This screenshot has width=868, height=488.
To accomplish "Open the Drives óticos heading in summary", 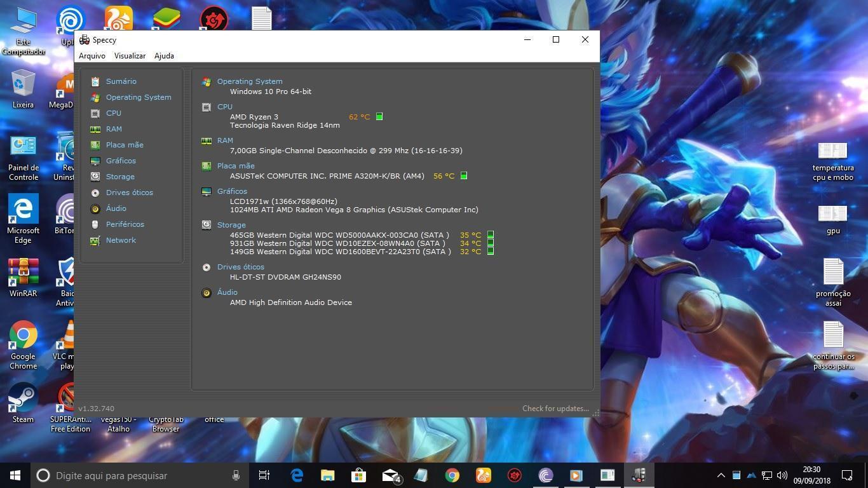I will pyautogui.click(x=240, y=267).
